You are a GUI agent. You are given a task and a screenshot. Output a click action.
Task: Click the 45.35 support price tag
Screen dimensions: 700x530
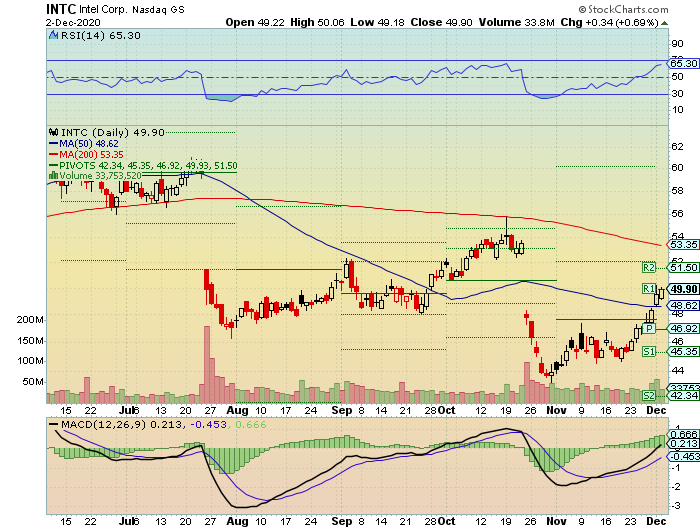tap(683, 352)
